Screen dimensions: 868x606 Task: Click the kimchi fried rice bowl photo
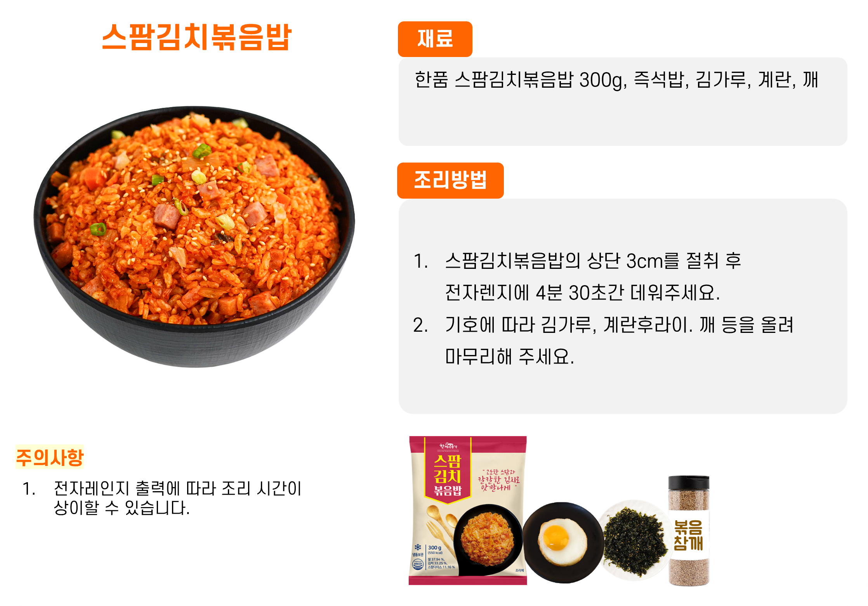(x=194, y=236)
